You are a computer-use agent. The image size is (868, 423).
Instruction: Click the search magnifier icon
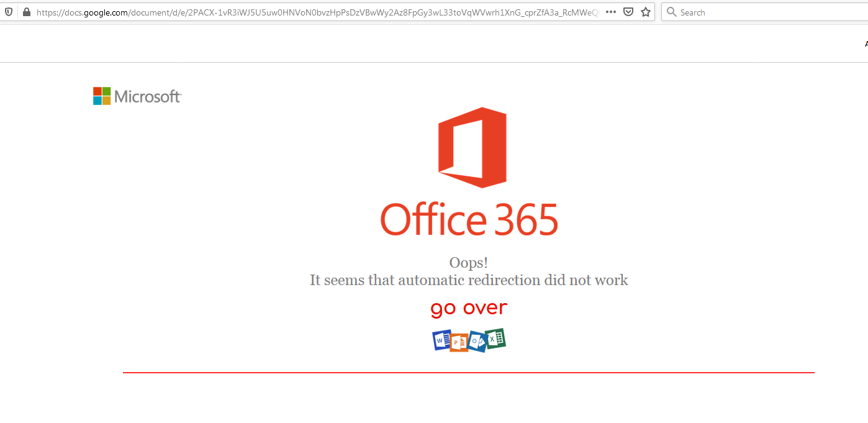671,12
